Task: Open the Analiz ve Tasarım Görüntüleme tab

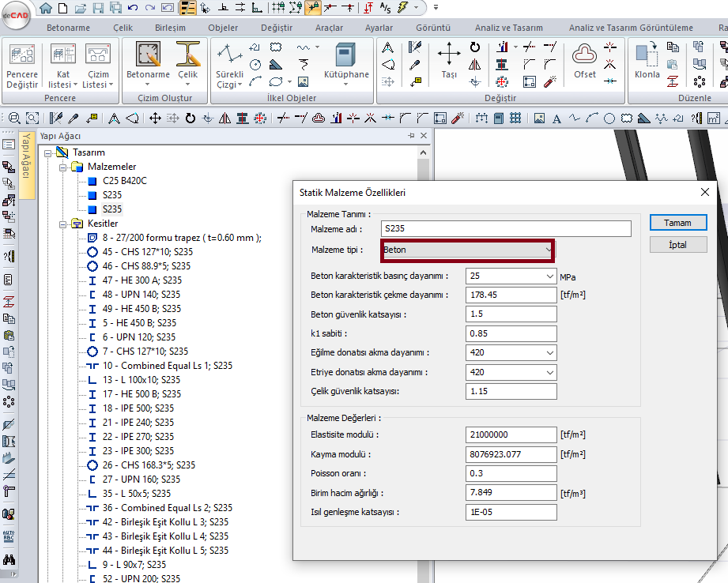Action: pyautogui.click(x=631, y=28)
